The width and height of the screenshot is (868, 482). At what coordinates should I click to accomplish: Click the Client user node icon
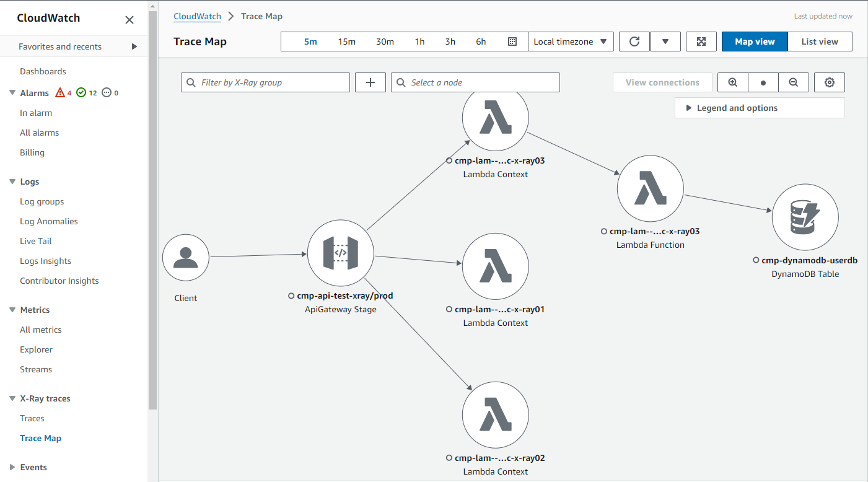pos(185,256)
